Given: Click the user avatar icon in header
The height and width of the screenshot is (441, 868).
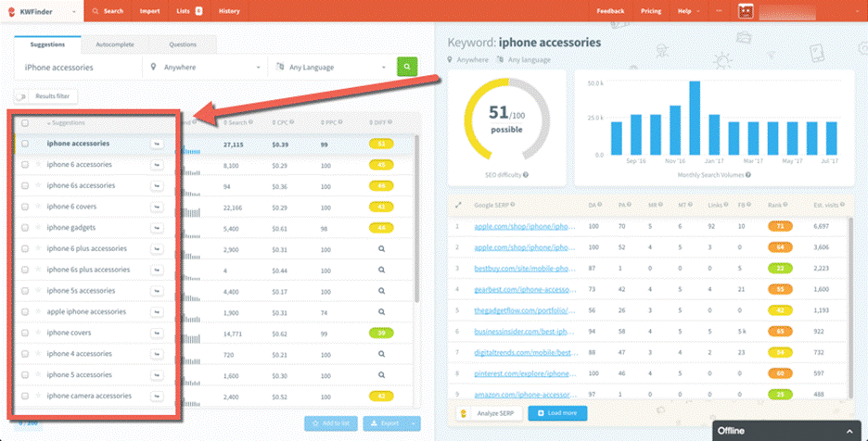Looking at the screenshot, I should [747, 11].
